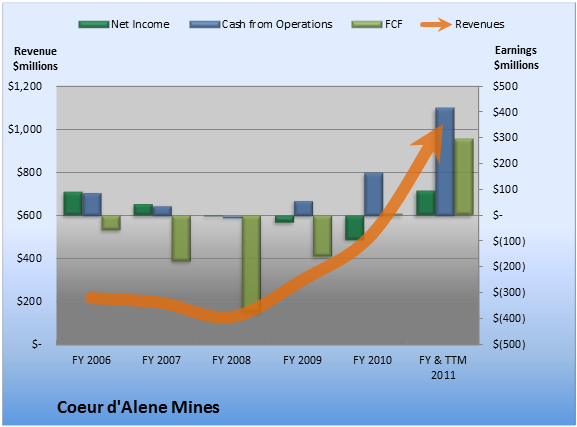Select the FY 2006 Net Income bar
The width and height of the screenshot is (577, 427).
click(73, 204)
